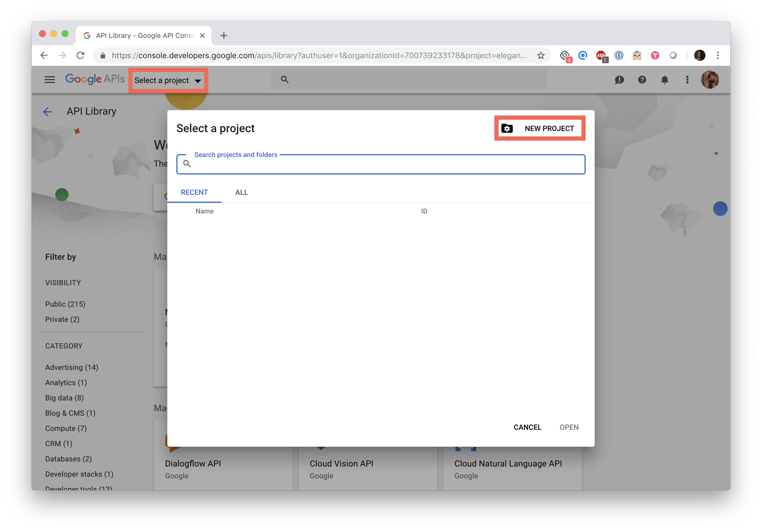Open the Select a project dropdown
This screenshot has height=532, width=762.
(x=168, y=80)
